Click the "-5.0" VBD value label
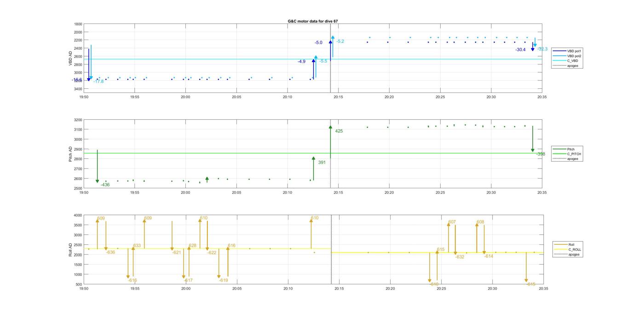644x319 pixels. tap(318, 43)
